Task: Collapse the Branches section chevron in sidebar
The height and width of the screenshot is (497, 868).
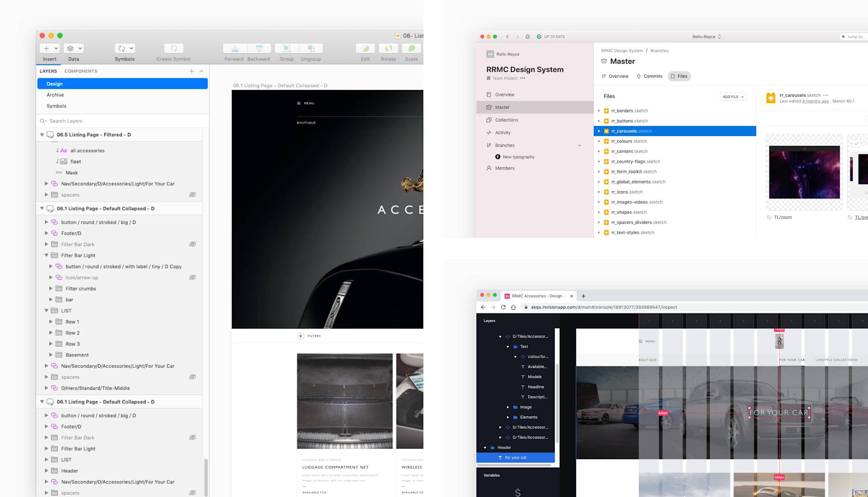Action: pos(580,145)
